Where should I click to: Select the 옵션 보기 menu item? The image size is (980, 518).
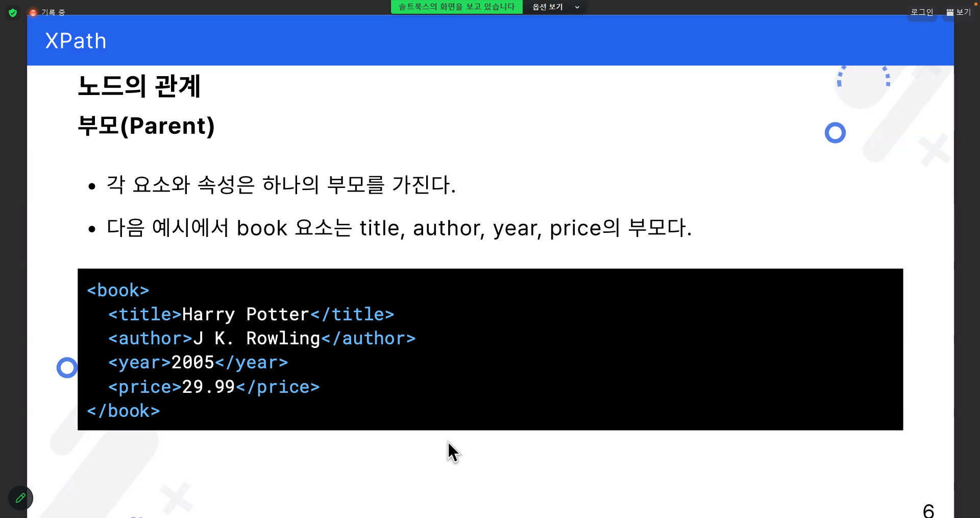tap(547, 7)
